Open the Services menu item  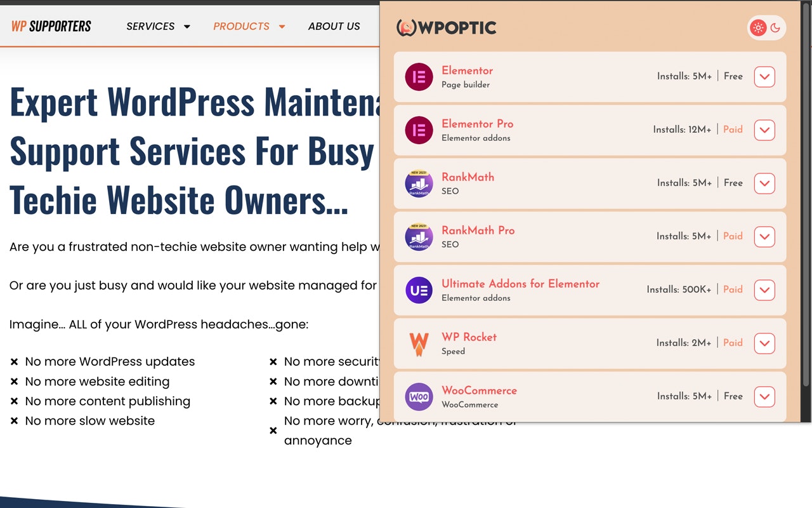[150, 26]
